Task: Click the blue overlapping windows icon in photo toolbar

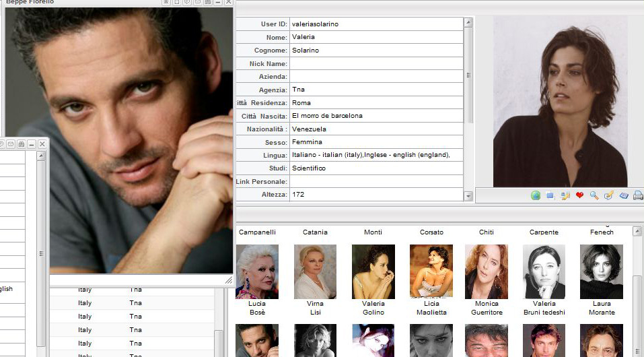Action: click(550, 195)
